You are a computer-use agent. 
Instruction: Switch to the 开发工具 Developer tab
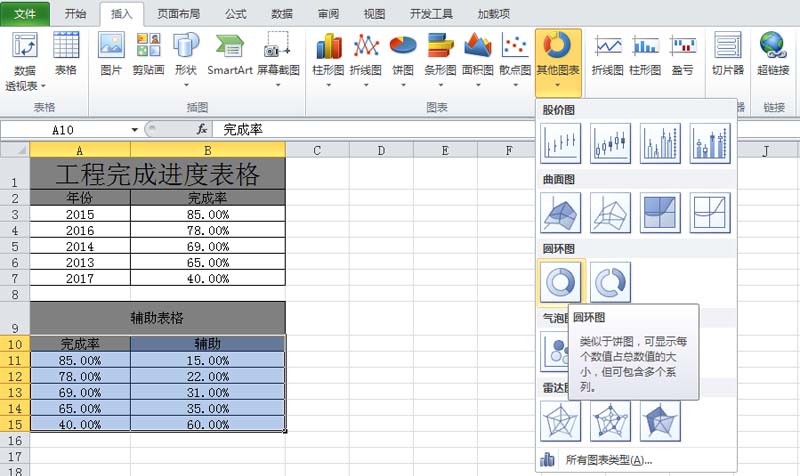pos(431,14)
